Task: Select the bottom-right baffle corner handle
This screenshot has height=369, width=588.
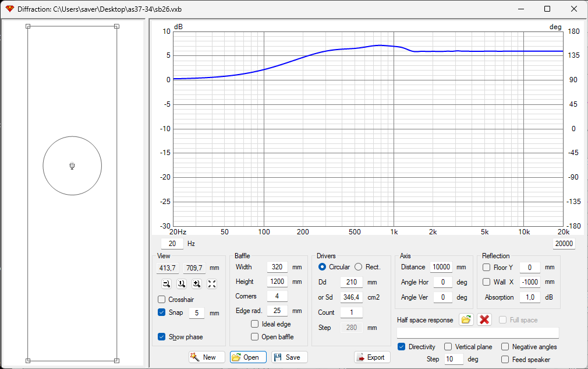Action: pyautogui.click(x=116, y=360)
